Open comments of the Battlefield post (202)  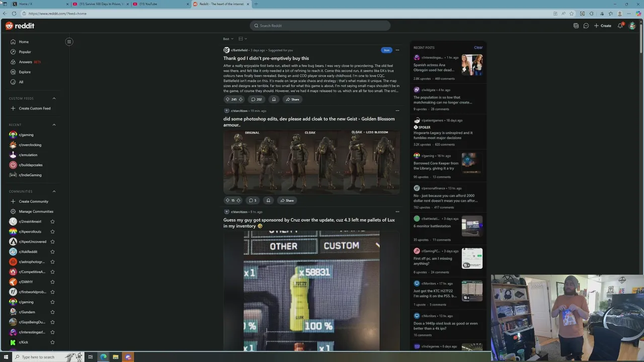tap(257, 100)
